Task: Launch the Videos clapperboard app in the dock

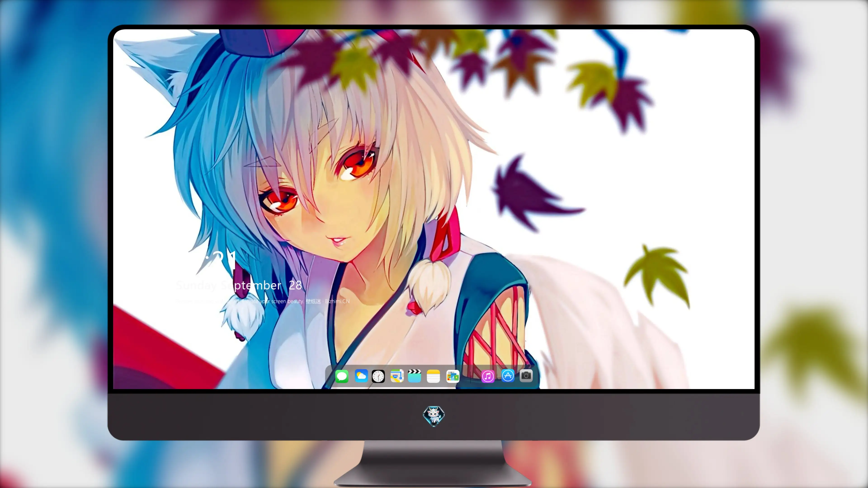Action: click(415, 376)
